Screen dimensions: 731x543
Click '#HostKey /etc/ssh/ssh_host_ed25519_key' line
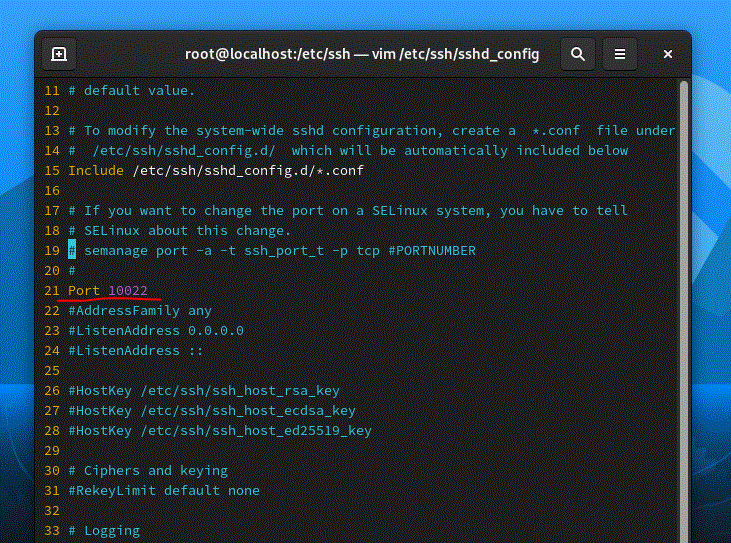point(220,431)
